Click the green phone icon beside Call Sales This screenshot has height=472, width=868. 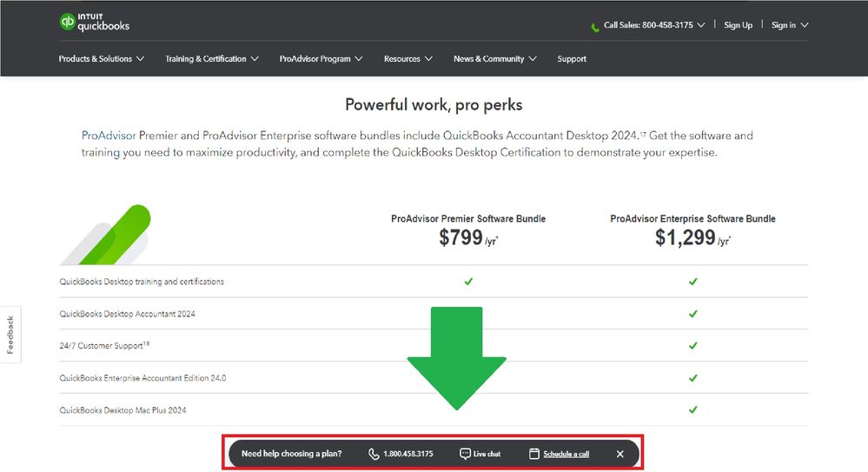[595, 26]
